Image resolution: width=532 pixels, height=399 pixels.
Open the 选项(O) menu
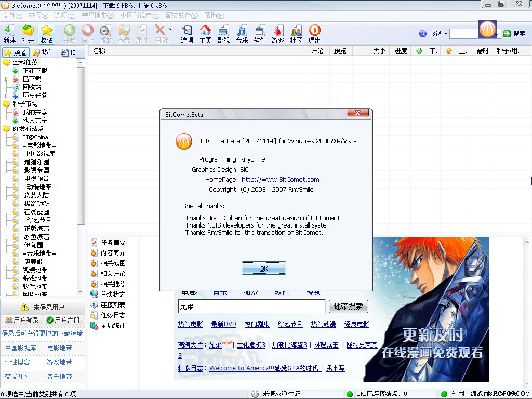[65, 16]
